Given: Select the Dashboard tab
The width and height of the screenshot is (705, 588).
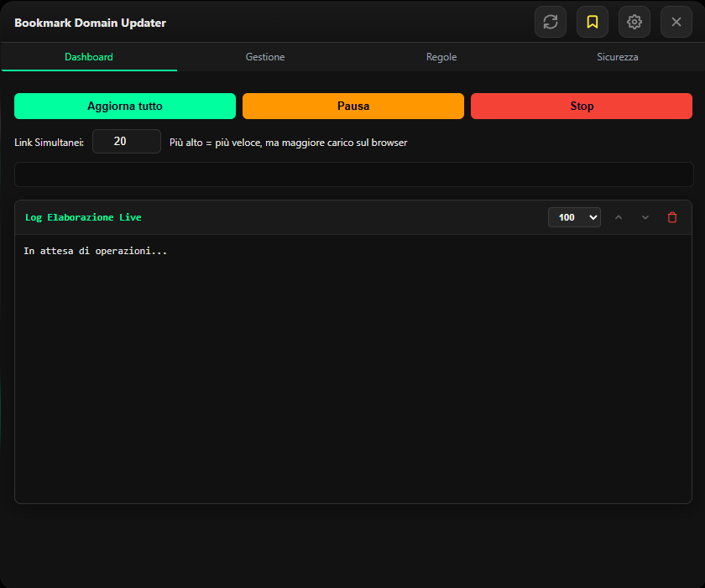Looking at the screenshot, I should [x=88, y=57].
